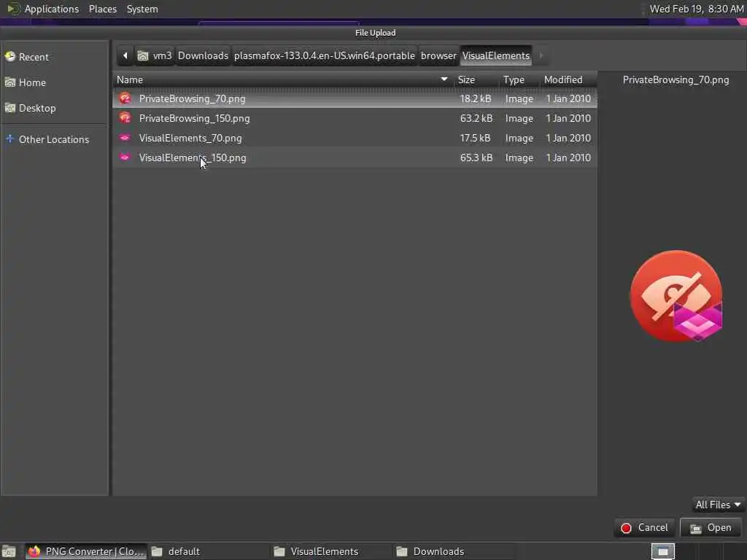Screen dimensions: 747x560
Task: Select the PrivateBrowsing_150.png file icon
Action: click(x=125, y=118)
